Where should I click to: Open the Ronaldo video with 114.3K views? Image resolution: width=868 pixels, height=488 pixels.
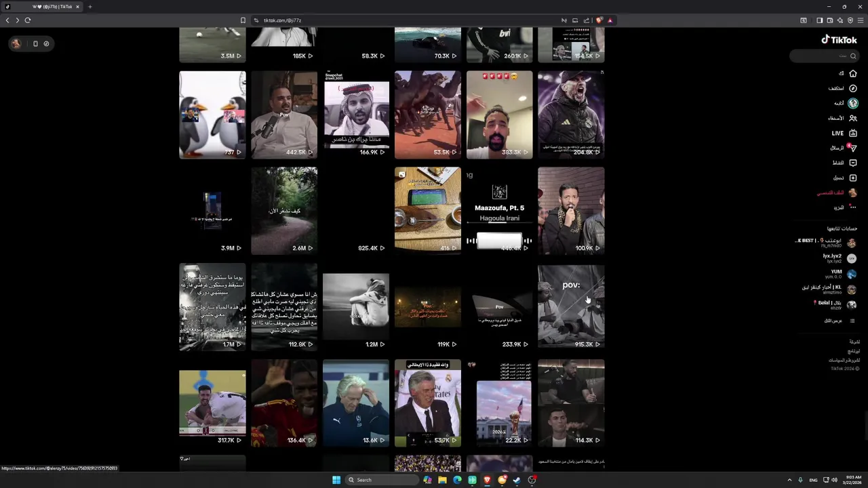click(571, 403)
